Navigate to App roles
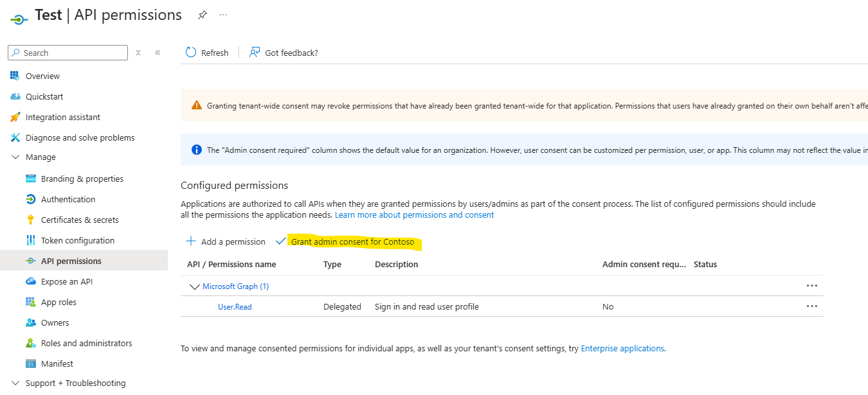The image size is (868, 395). point(59,302)
